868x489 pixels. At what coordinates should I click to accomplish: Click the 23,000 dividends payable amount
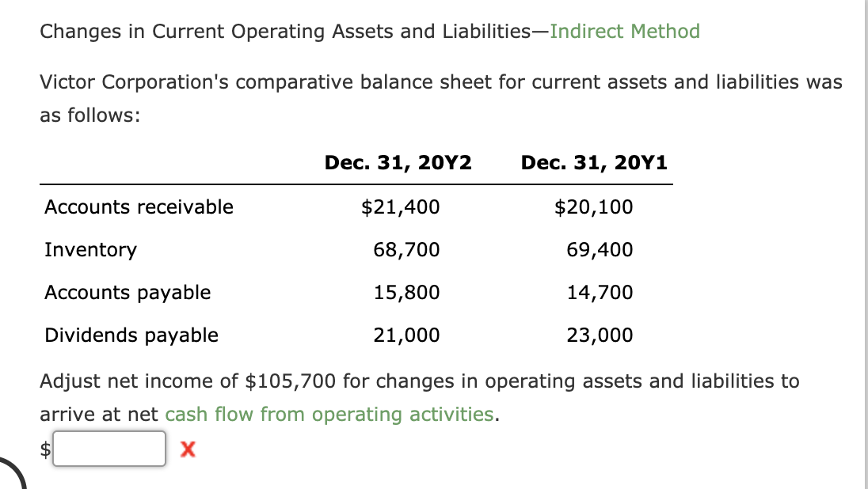coord(601,335)
